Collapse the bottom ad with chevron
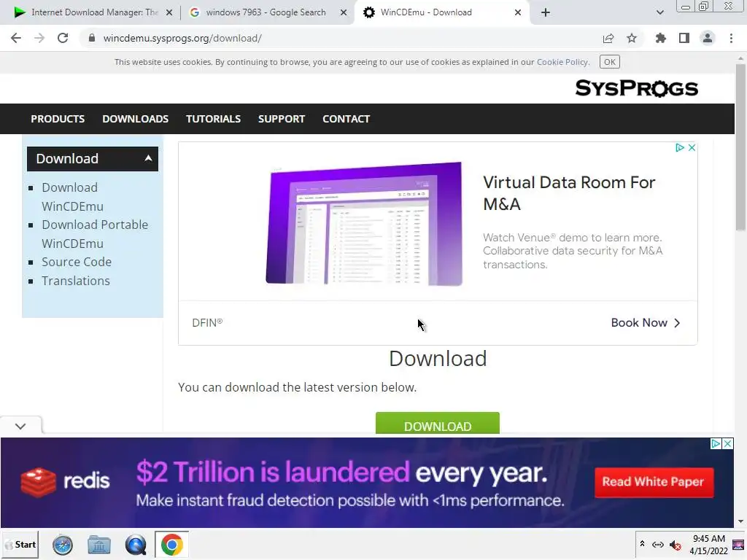 click(20, 426)
